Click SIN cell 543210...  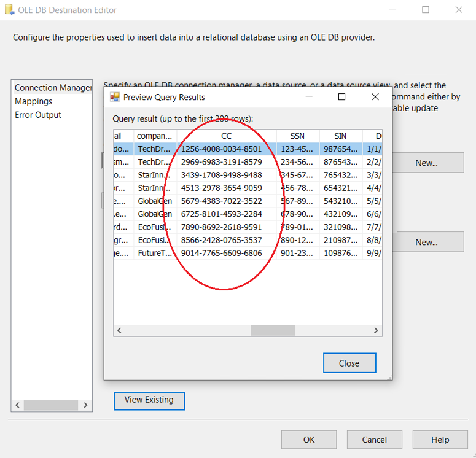pyautogui.click(x=341, y=201)
